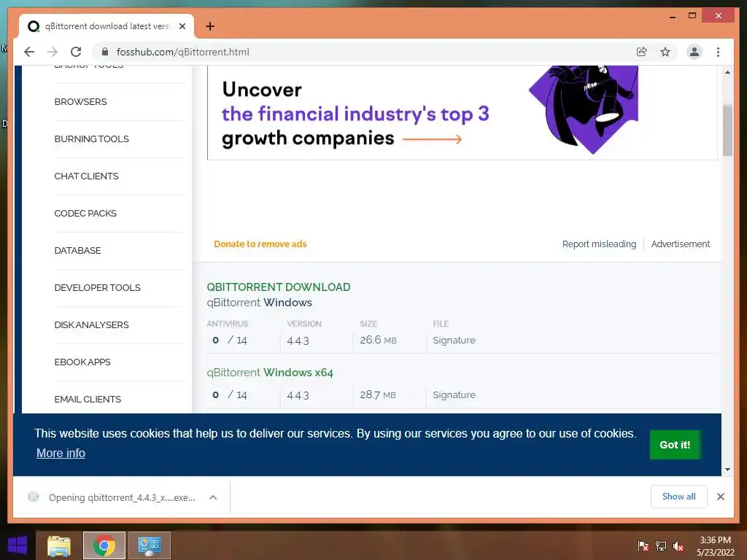Click Action Center flag tray icon

(x=643, y=545)
